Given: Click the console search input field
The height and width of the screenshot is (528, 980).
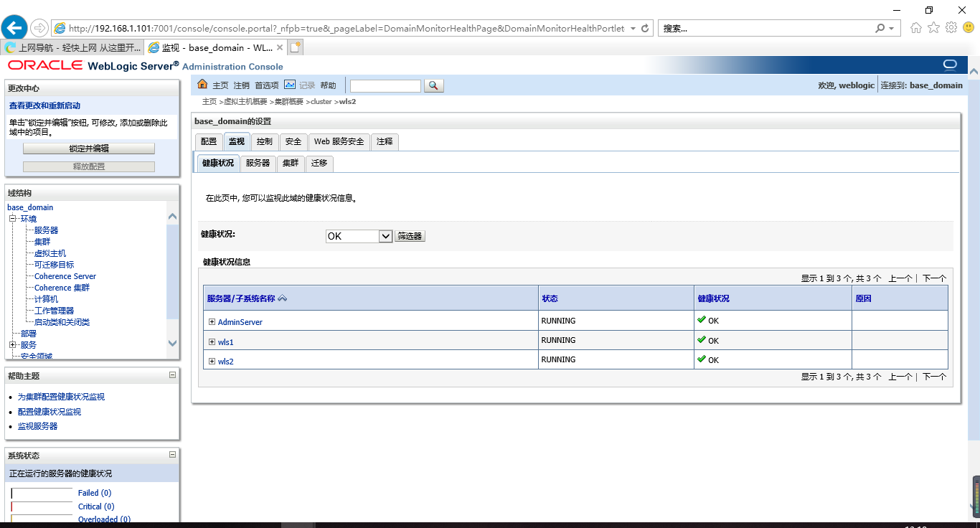Looking at the screenshot, I should [x=385, y=85].
